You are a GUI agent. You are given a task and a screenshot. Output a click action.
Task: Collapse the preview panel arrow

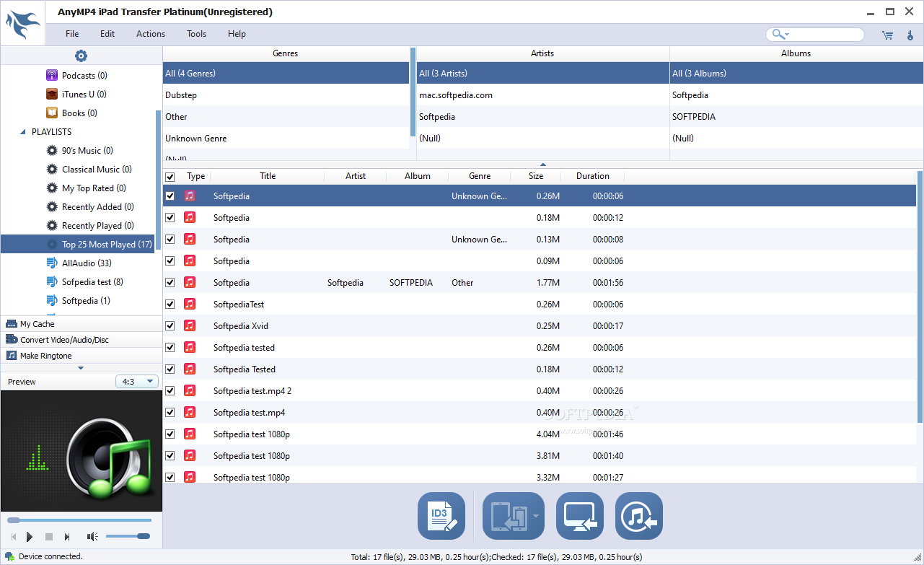[81, 368]
